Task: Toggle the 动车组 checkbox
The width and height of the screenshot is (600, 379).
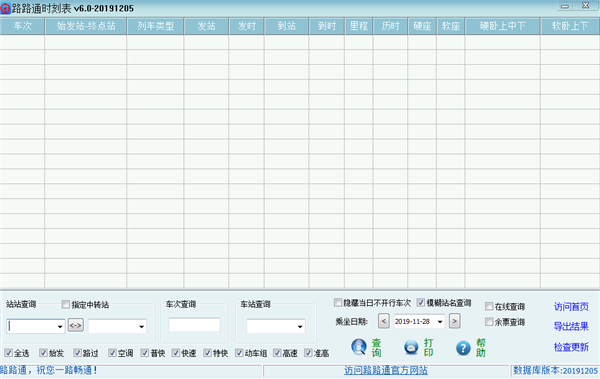Action: pyautogui.click(x=239, y=353)
